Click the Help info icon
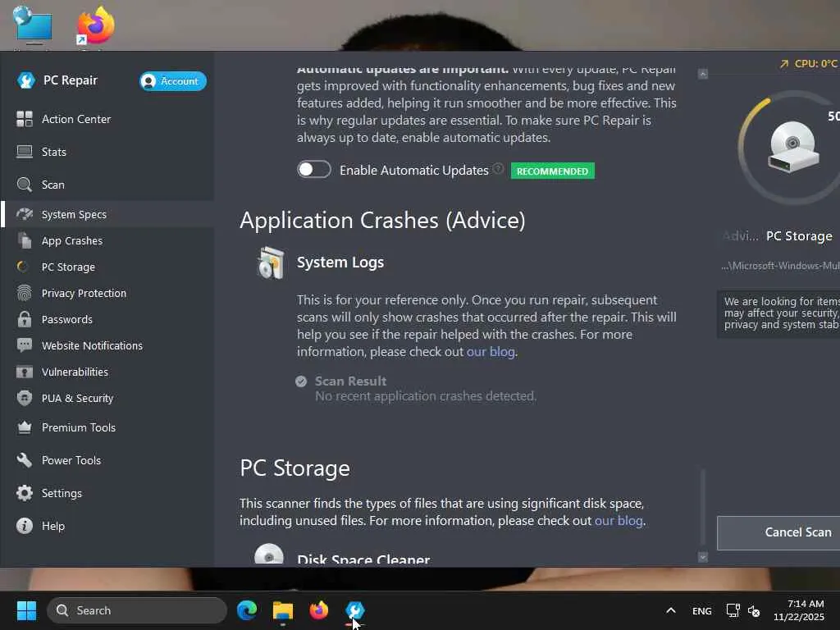 pyautogui.click(x=24, y=526)
